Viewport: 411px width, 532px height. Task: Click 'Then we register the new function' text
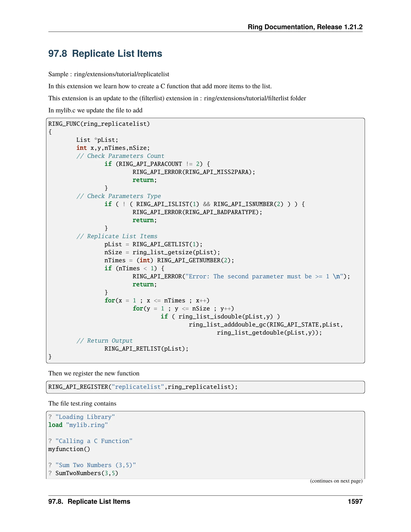pyautogui.click(x=94, y=373)
